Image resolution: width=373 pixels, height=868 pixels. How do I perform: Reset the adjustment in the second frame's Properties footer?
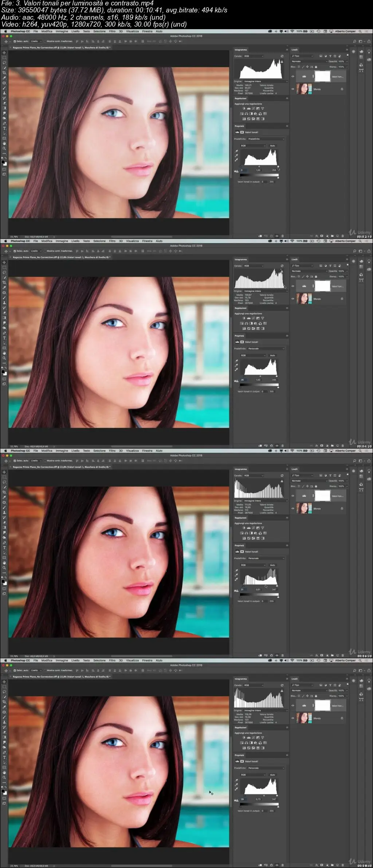coord(271,445)
